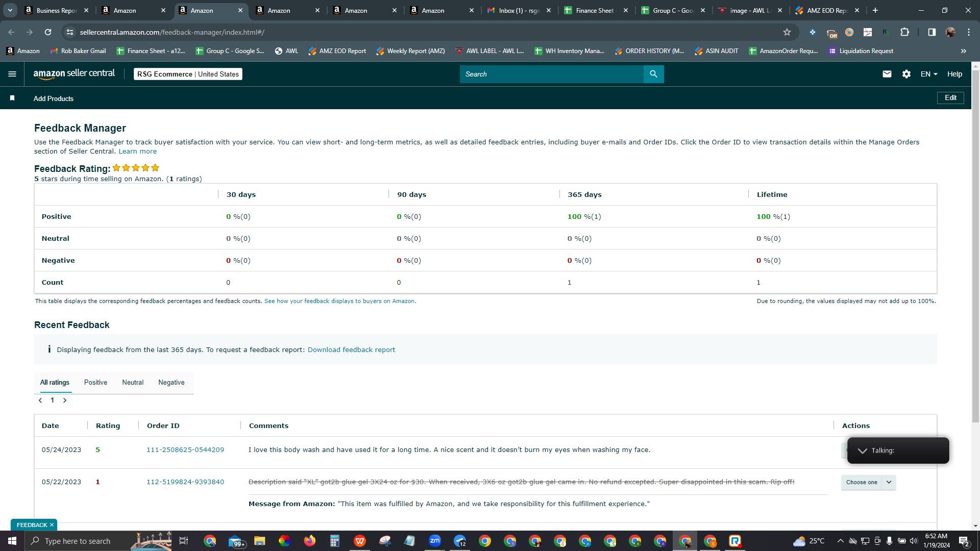Click the Learn more link

138,152
